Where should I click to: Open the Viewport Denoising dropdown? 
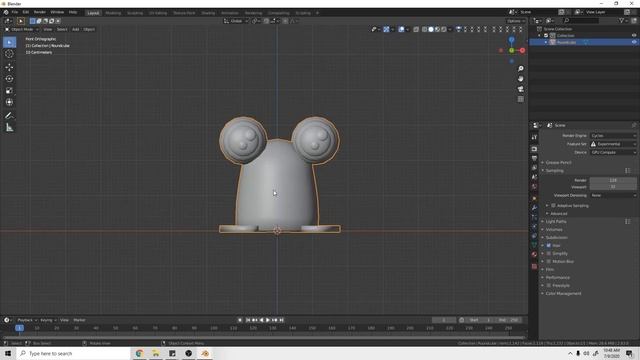(x=613, y=196)
